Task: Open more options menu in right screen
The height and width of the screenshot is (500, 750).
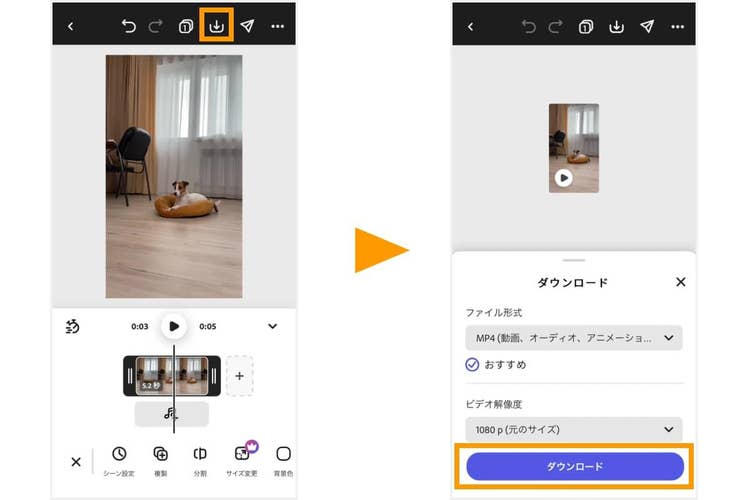Action: coord(677,27)
